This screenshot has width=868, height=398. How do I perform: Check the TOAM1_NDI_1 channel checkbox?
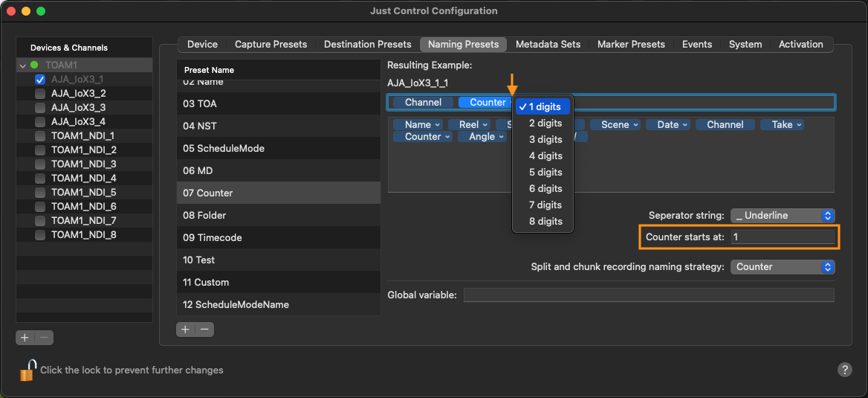[x=40, y=136]
